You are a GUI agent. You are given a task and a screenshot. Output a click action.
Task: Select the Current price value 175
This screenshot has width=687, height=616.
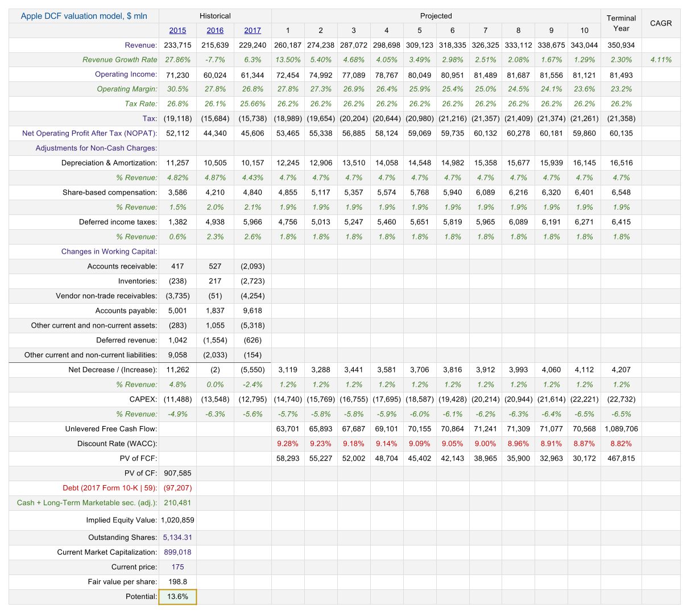coord(177,567)
